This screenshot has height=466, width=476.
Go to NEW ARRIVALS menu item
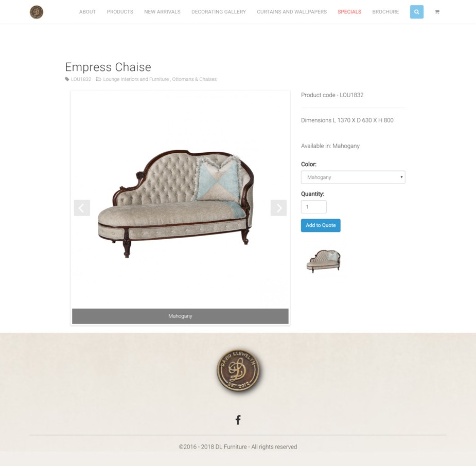(162, 12)
